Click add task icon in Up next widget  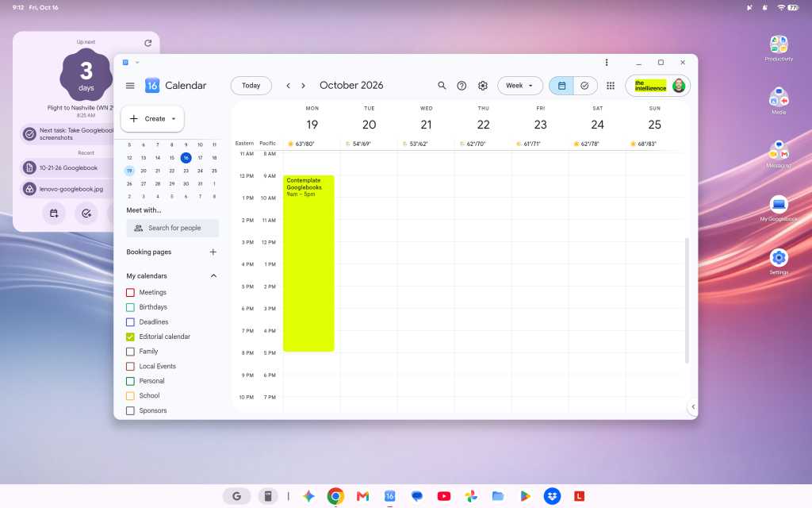tap(86, 213)
